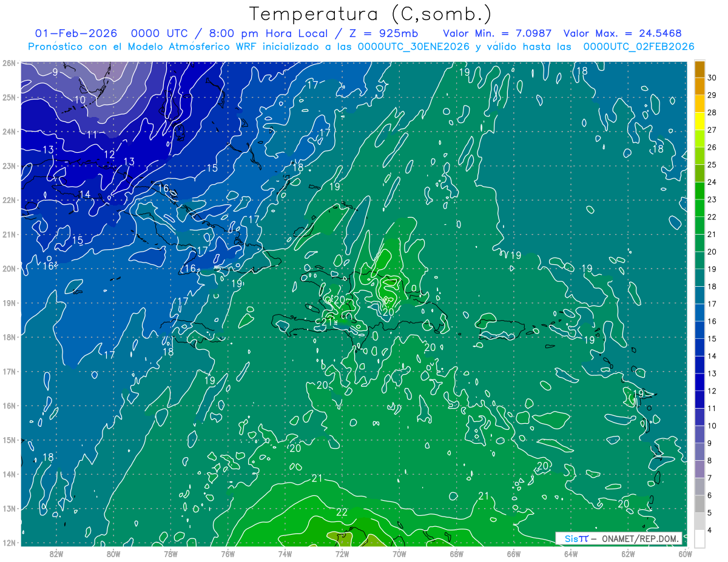The image size is (728, 562).
Task: Pick color scale segment between 29 and 30
Action: coord(699,86)
